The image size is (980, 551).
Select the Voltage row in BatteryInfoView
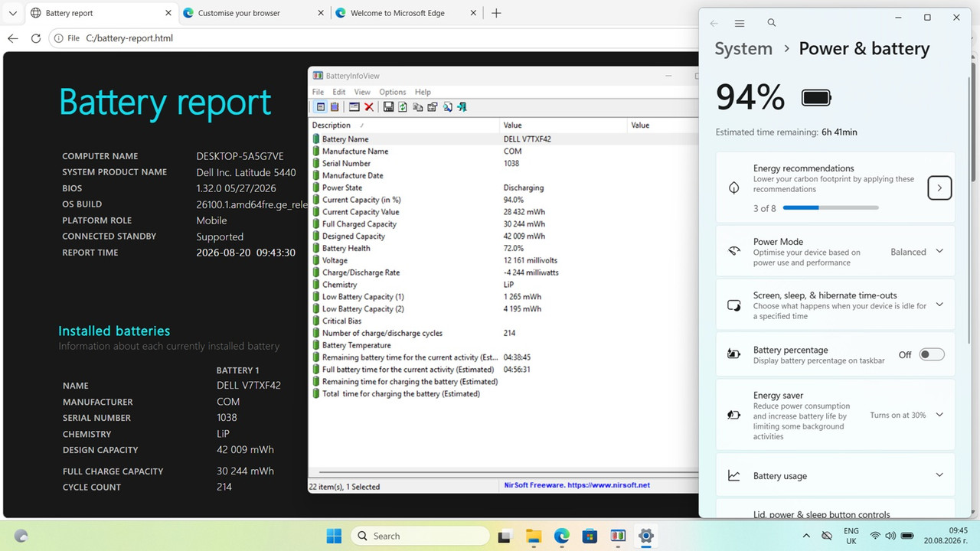[x=504, y=260]
